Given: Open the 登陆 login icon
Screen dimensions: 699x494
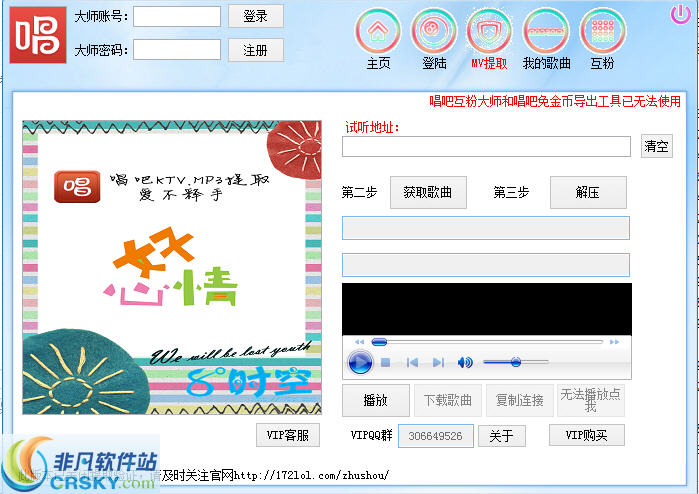Looking at the screenshot, I should [x=433, y=32].
